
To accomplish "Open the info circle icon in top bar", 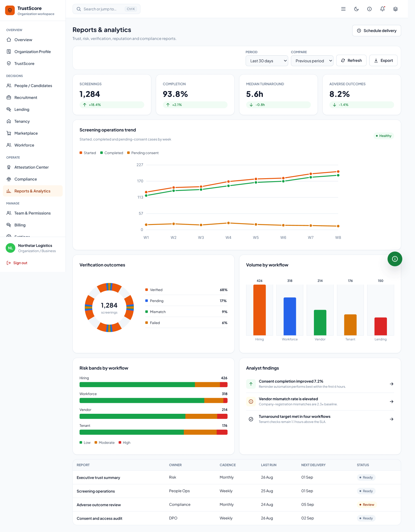I will tap(369, 9).
